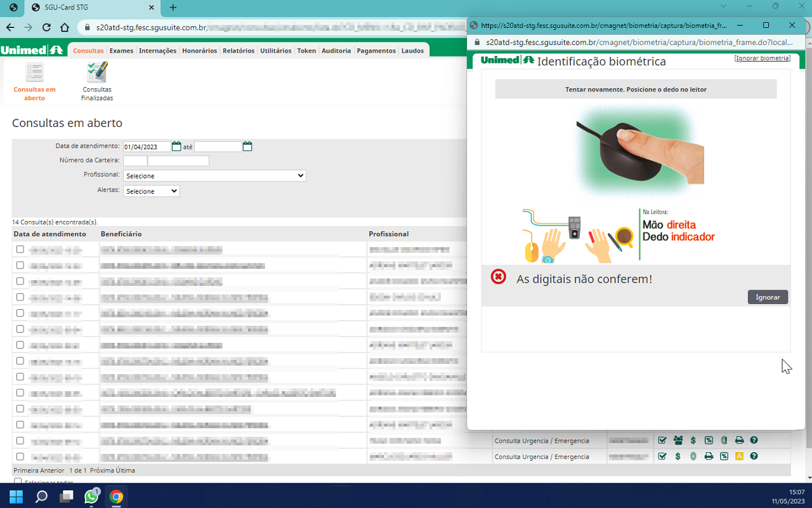The height and width of the screenshot is (508, 812).
Task: Tick the checkbox of the last consultation row
Action: coord(20,457)
